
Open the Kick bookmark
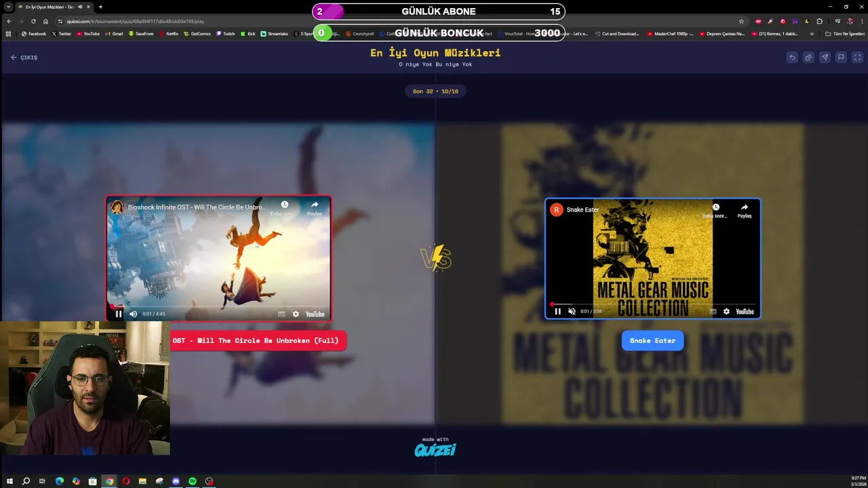pos(248,34)
